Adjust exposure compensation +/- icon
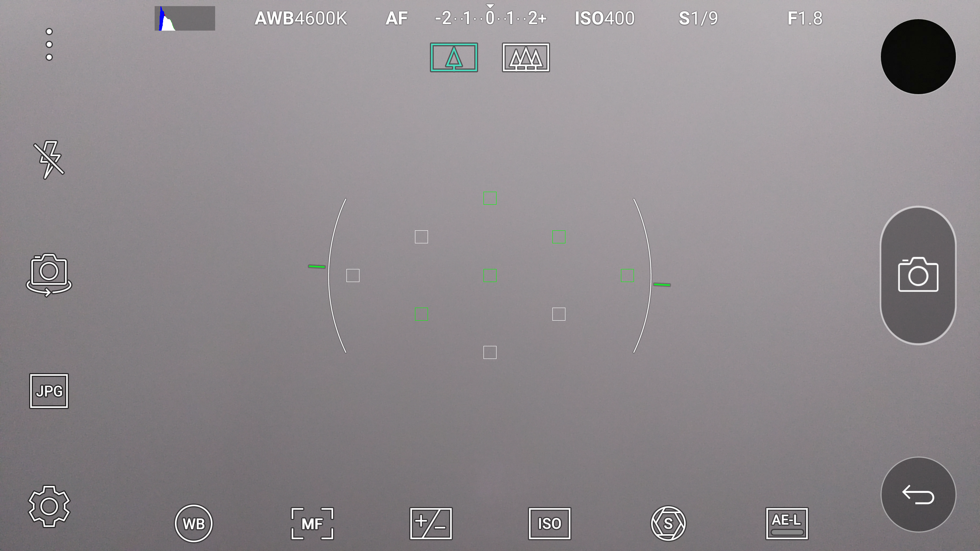 click(431, 523)
